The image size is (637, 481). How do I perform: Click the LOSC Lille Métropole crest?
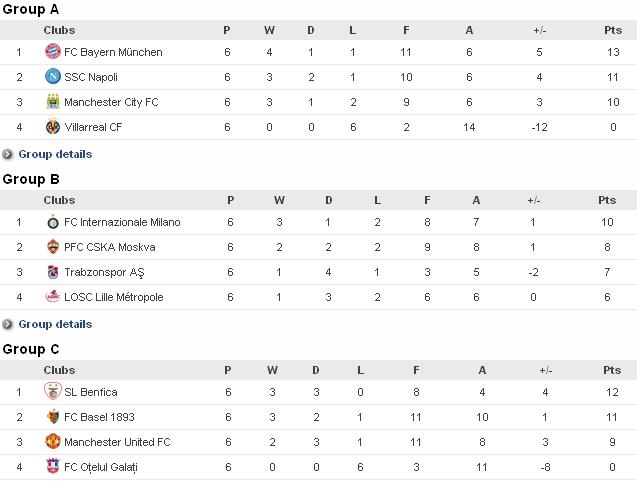point(53,297)
